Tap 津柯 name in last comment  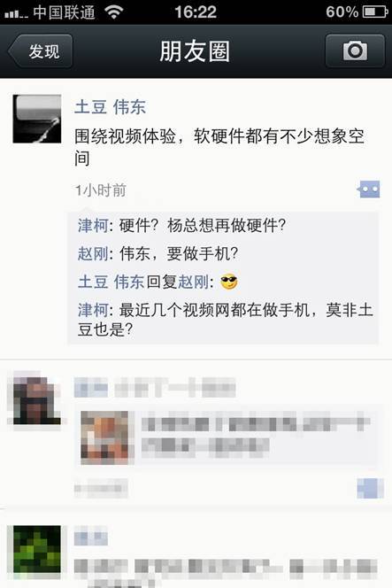click(x=93, y=311)
